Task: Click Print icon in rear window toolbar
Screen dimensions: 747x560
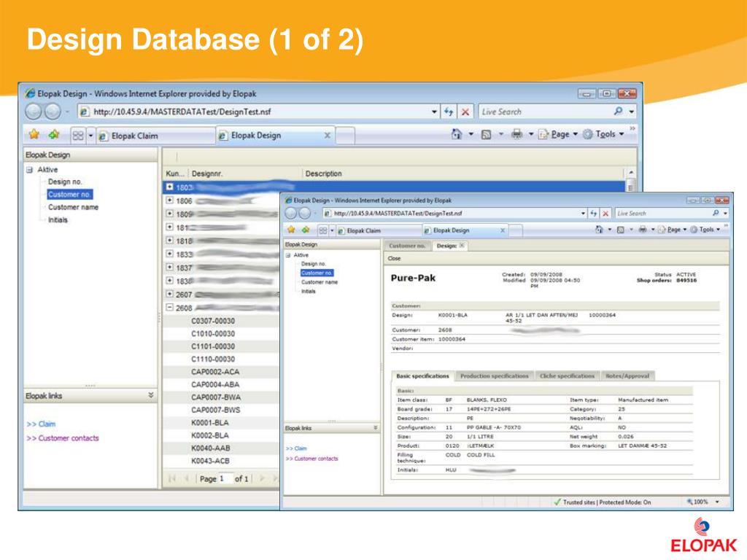Action: [517, 134]
